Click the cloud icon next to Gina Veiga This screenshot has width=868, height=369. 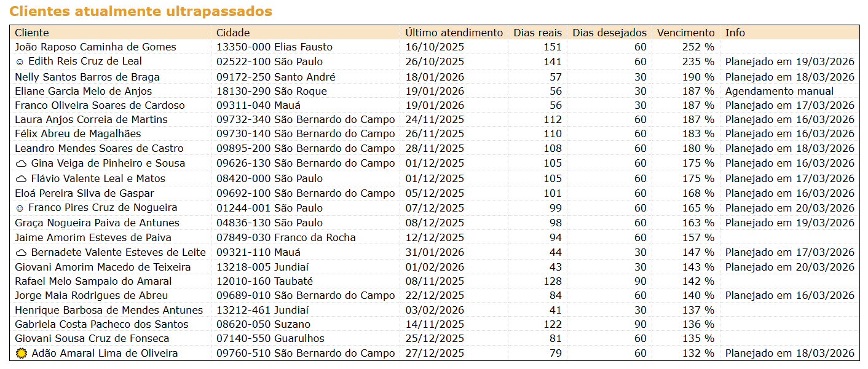(x=21, y=164)
